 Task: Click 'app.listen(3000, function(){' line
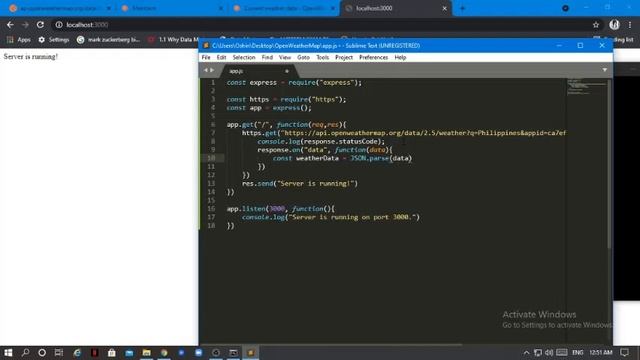click(x=281, y=209)
